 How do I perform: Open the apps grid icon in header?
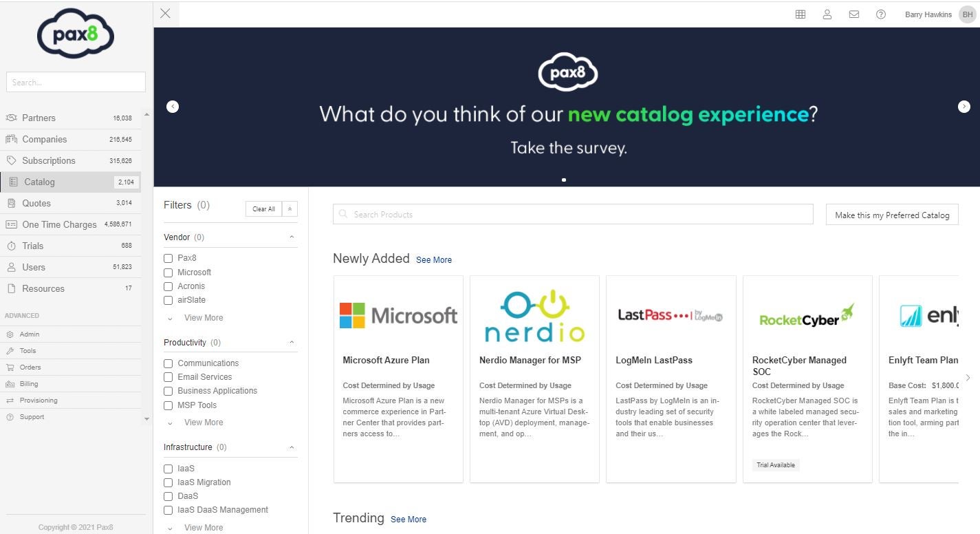click(x=801, y=14)
